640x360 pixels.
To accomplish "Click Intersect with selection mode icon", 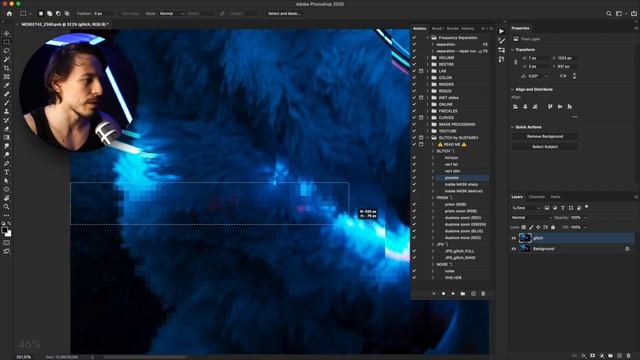I will click(x=67, y=13).
